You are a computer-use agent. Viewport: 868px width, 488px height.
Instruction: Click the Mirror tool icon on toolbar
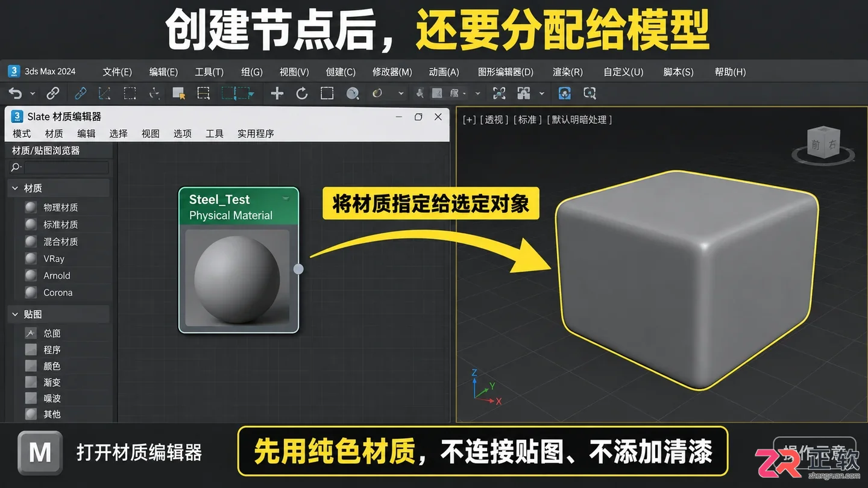click(421, 93)
